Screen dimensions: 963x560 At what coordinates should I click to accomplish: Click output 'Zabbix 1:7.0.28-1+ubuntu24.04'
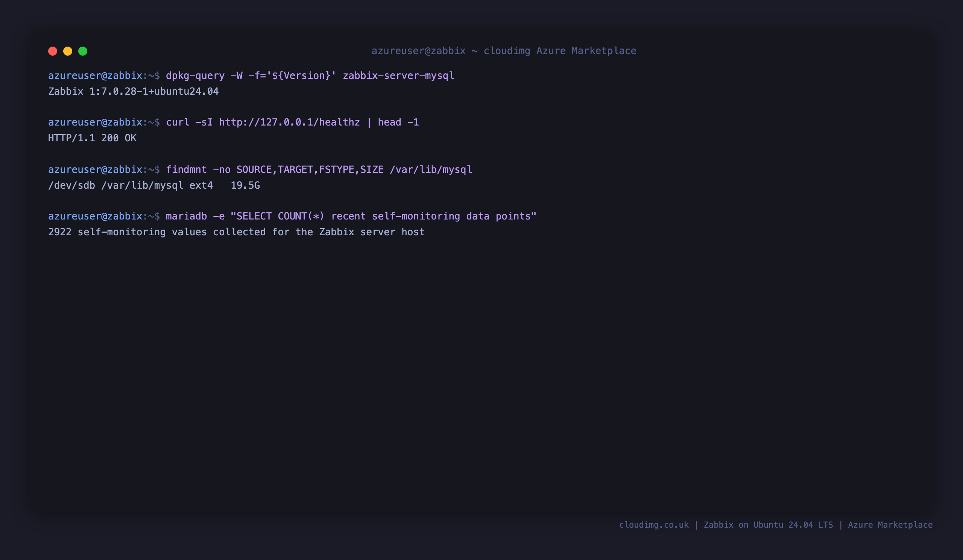pos(134,92)
